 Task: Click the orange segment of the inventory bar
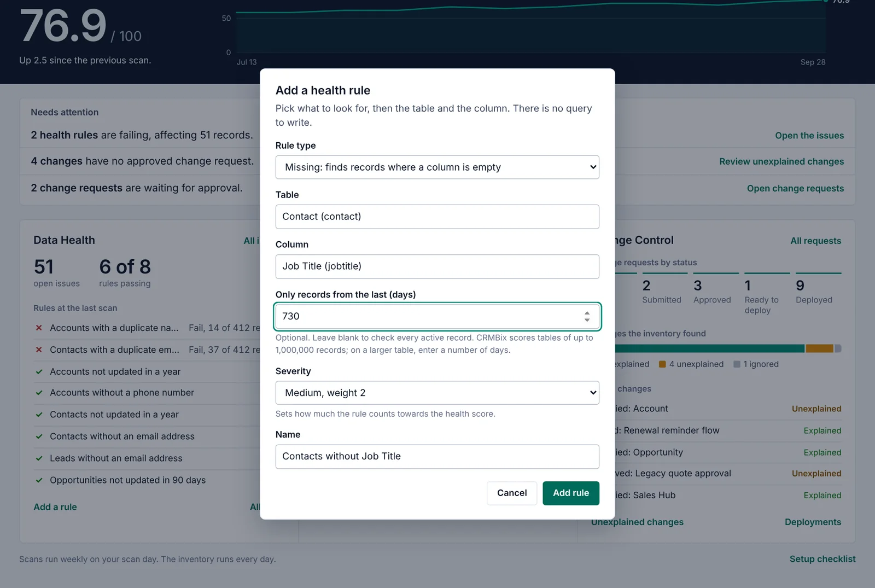coord(819,348)
